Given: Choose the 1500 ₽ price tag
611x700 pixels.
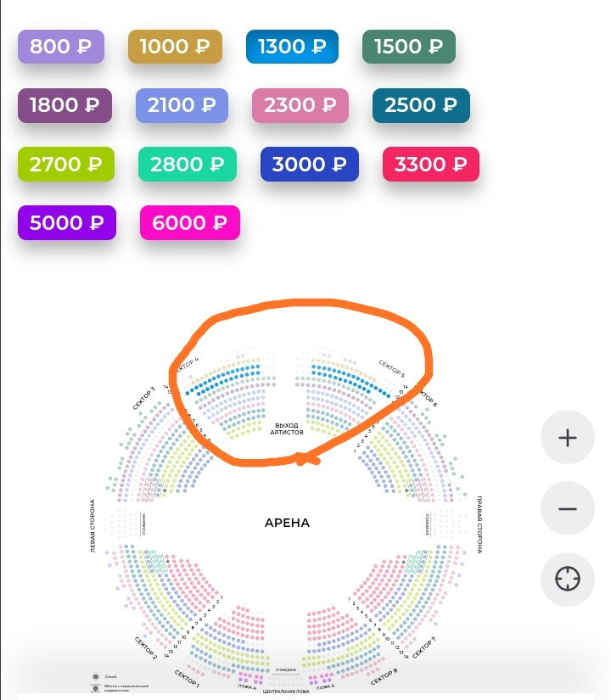Looking at the screenshot, I should pyautogui.click(x=409, y=47).
